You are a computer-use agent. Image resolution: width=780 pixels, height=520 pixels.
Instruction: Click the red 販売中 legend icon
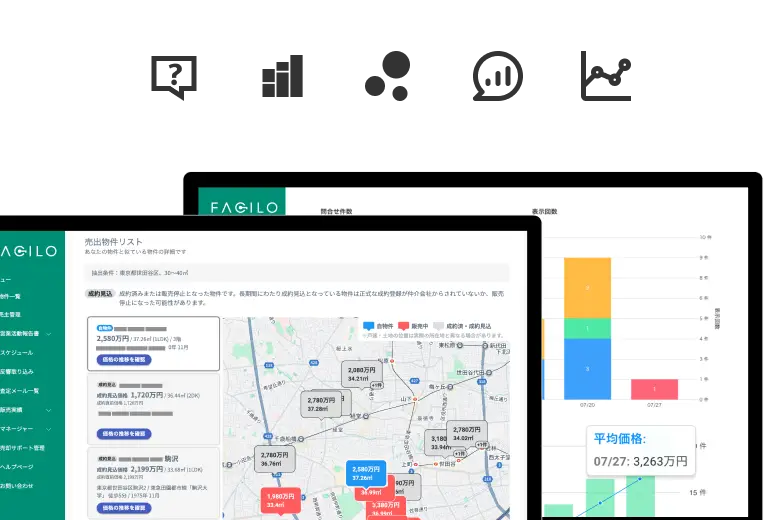(404, 326)
